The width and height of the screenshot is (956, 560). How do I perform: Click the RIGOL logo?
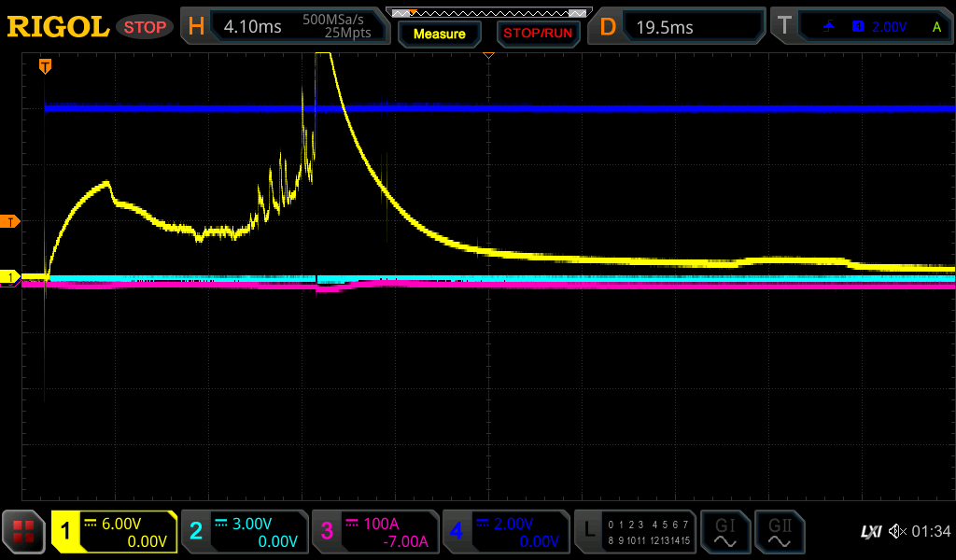pyautogui.click(x=58, y=26)
